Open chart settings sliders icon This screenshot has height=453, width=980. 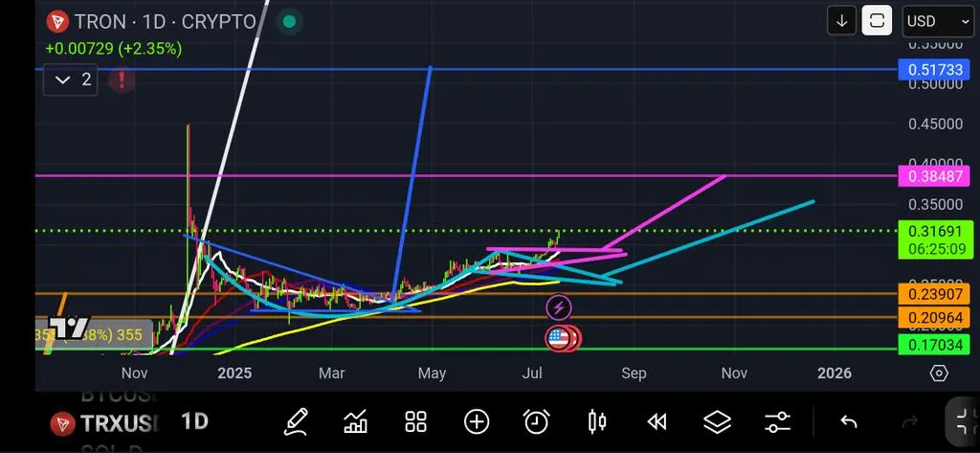tap(777, 422)
